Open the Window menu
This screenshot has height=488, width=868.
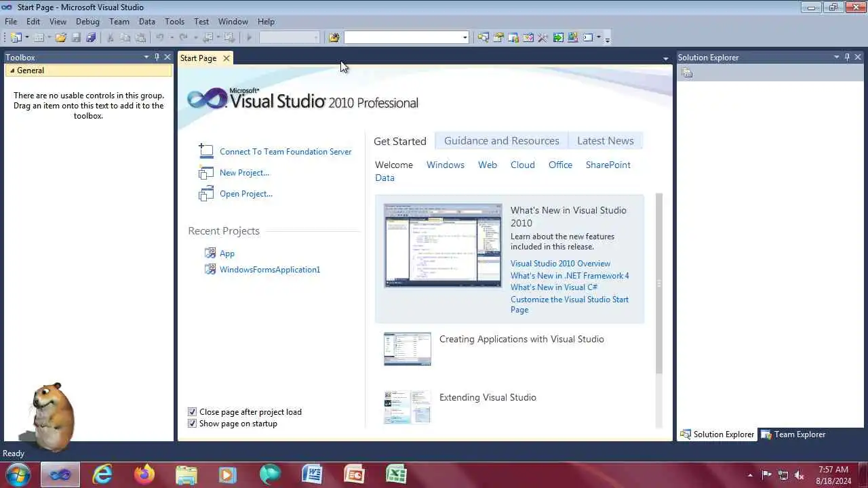233,22
